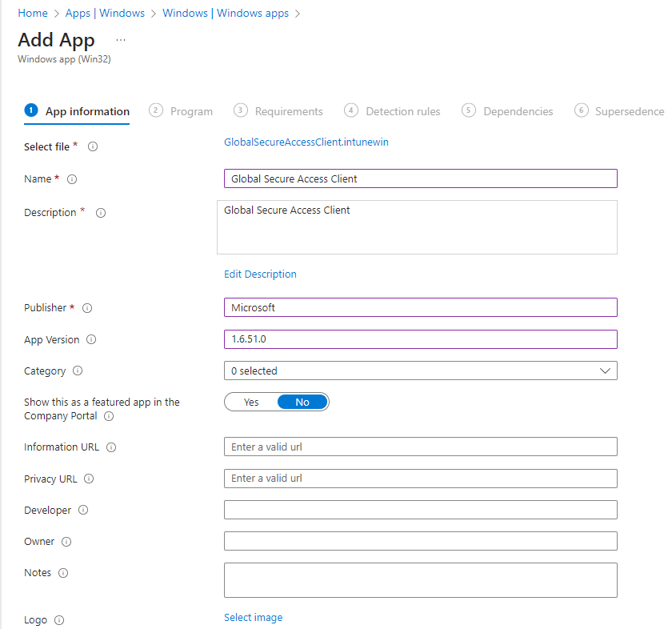Open the ellipsis menu beside Add App
Viewport: 672px width, 629px height.
121,40
